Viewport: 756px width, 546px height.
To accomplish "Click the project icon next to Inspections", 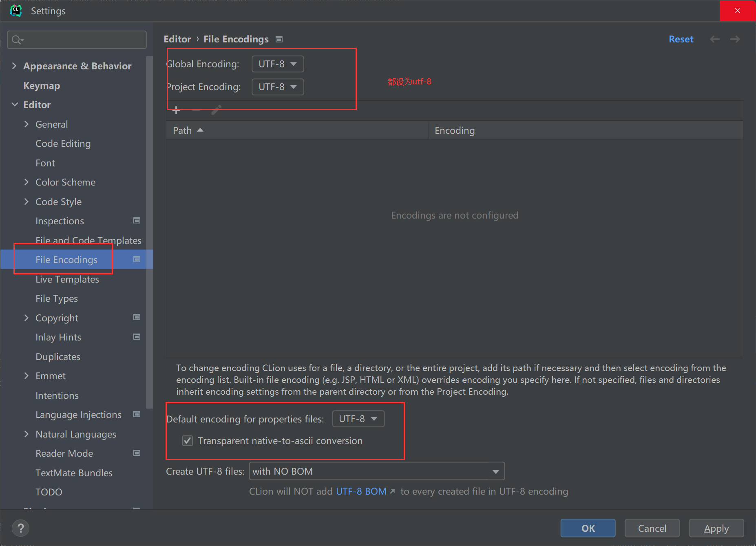I will [x=137, y=221].
